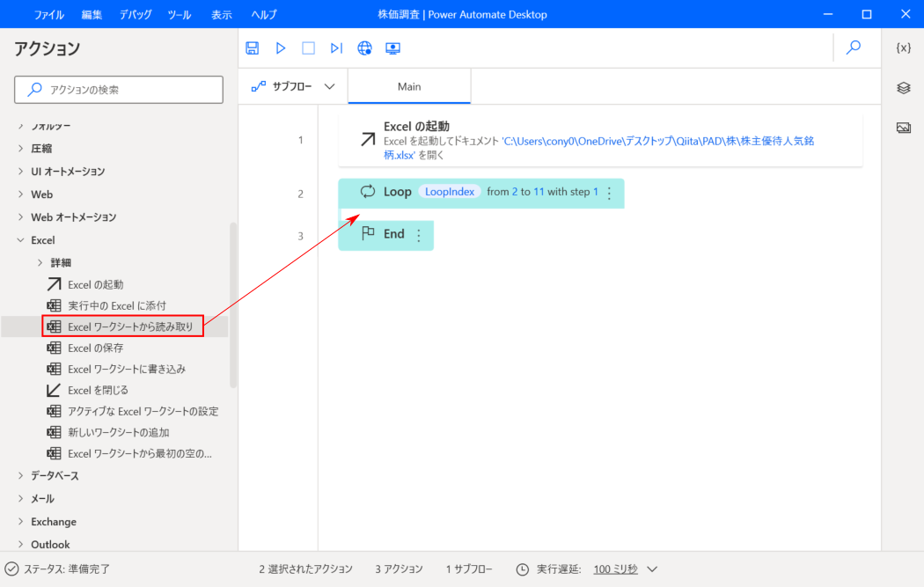Select Excel ワークシートから読み取り action
The image size is (924, 587).
[122, 327]
